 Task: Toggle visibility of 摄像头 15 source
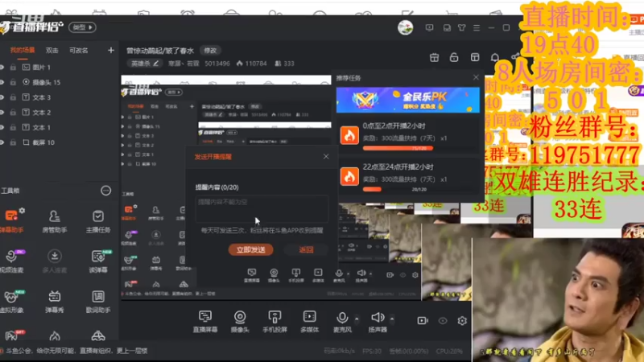[x=2, y=82]
